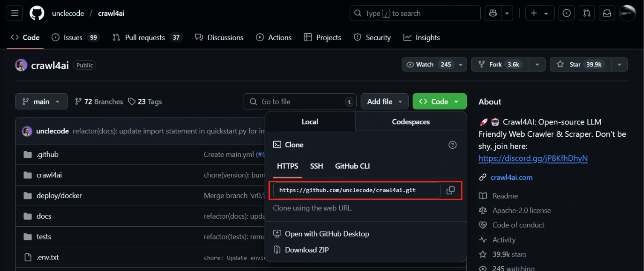Viewport: 644px width, 271px height.
Task: Open the tests folder
Action: (x=44, y=236)
